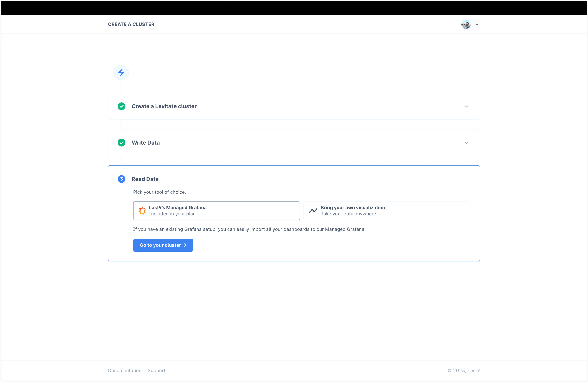
Task: Click the blue step 3 number badge
Action: point(121,179)
